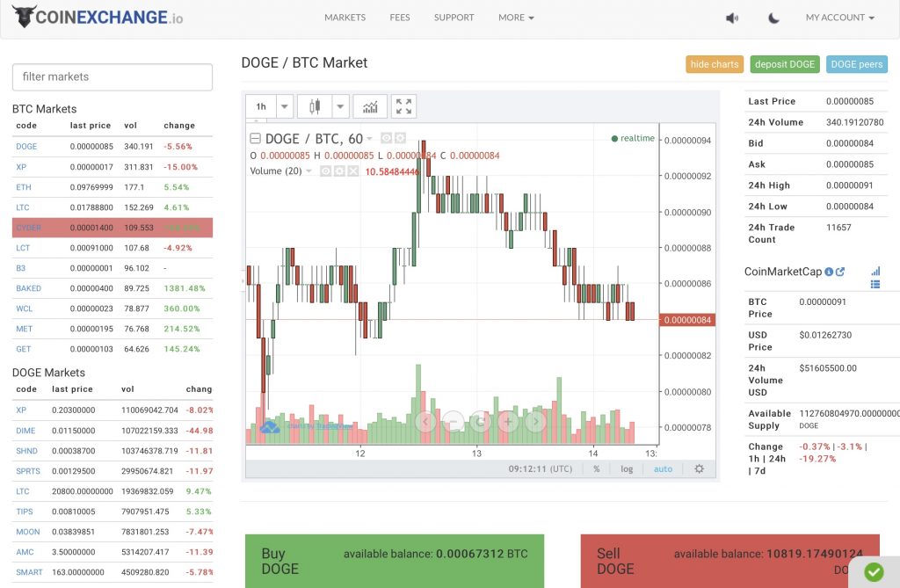
Task: Open the Volume (20) legend dropdown arrow
Action: tap(308, 171)
